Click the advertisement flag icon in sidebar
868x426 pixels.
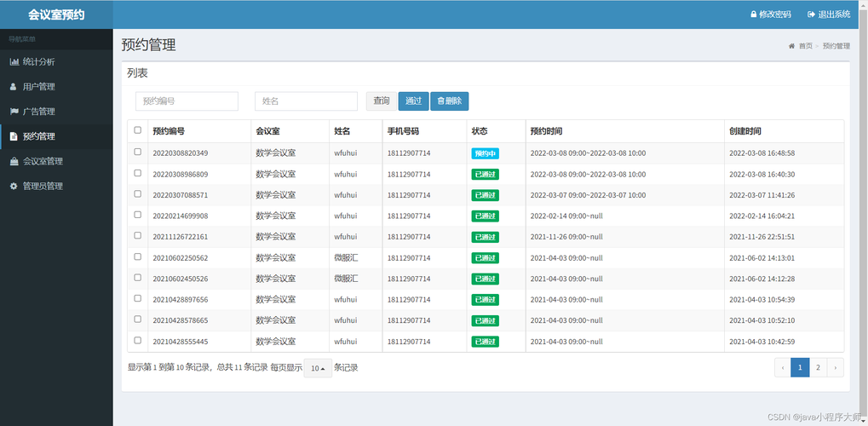click(14, 112)
